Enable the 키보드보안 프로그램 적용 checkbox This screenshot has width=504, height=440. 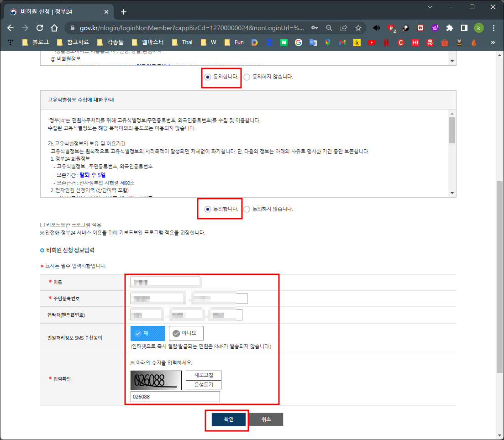click(41, 225)
